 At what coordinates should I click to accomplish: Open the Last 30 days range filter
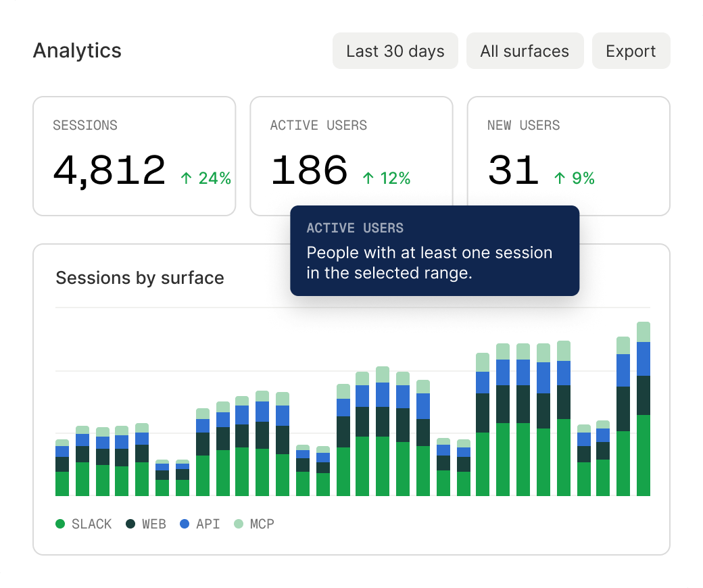click(395, 51)
